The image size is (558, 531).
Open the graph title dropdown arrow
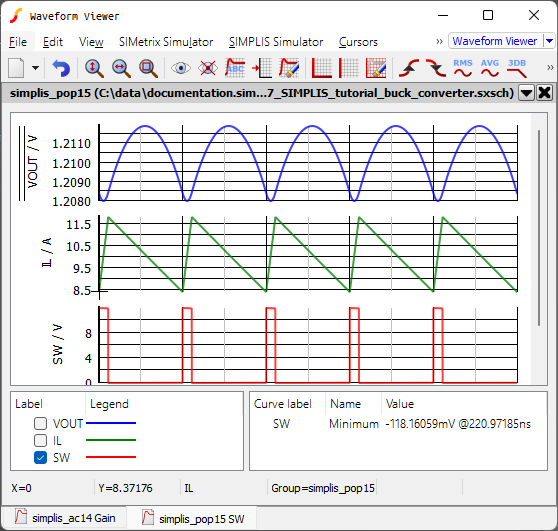coord(526,93)
